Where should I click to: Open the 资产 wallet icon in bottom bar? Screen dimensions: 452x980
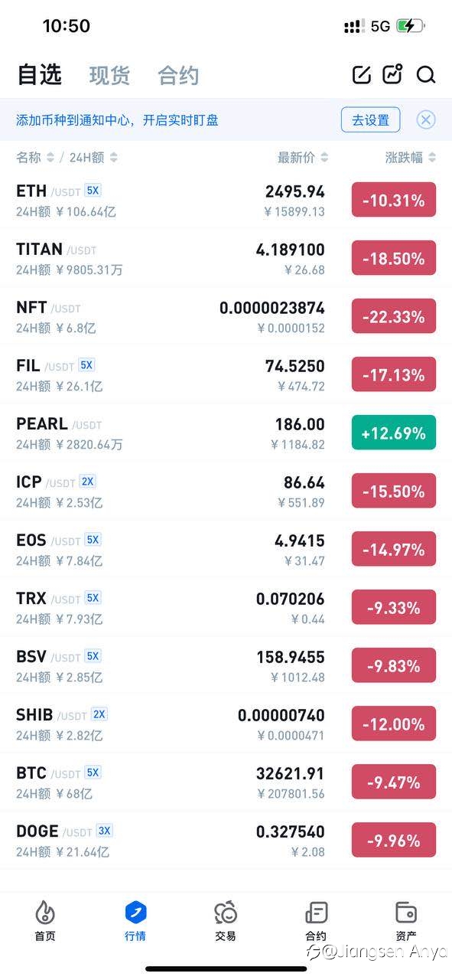pyautogui.click(x=406, y=912)
